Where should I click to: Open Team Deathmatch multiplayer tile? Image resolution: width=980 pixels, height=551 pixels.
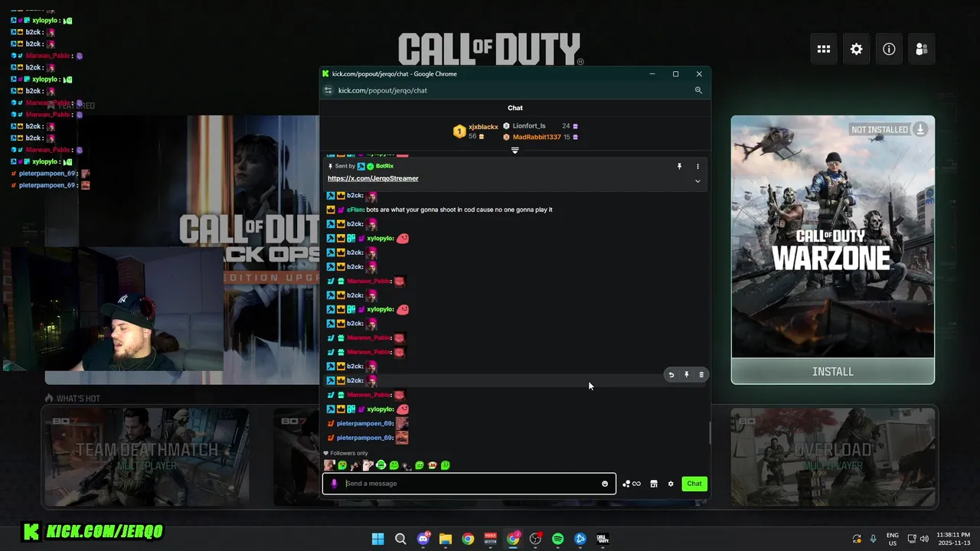click(146, 456)
